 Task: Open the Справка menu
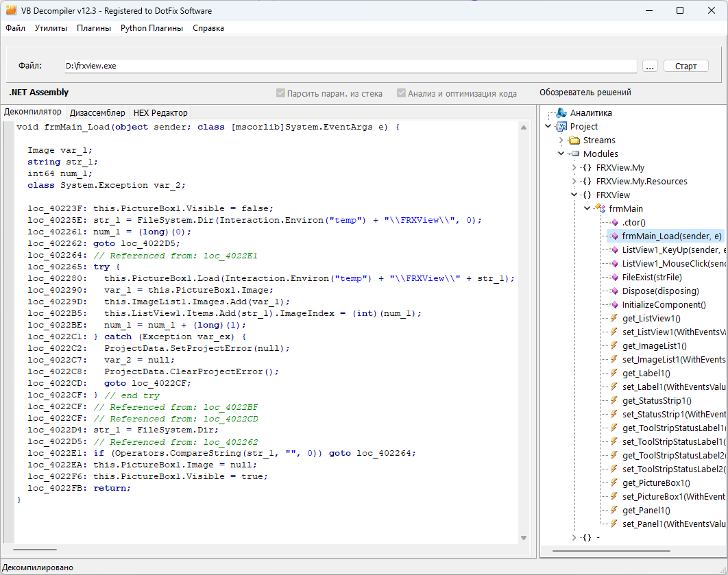[208, 28]
